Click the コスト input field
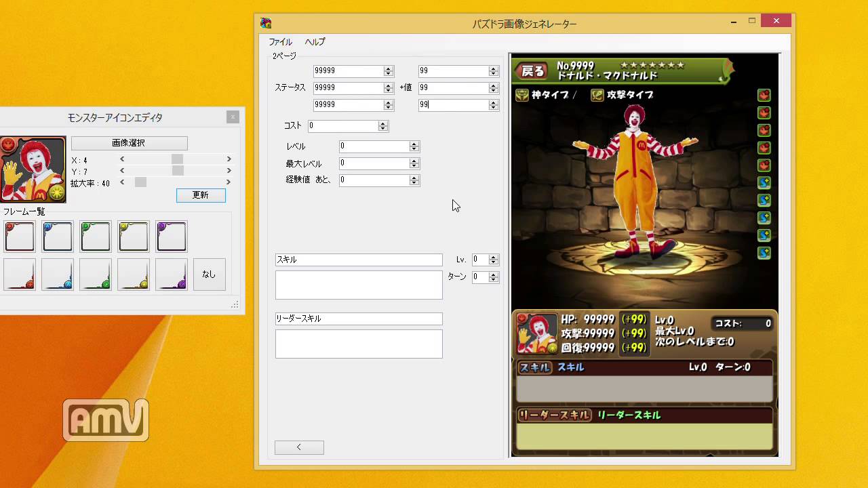This screenshot has width=868, height=488. click(343, 126)
